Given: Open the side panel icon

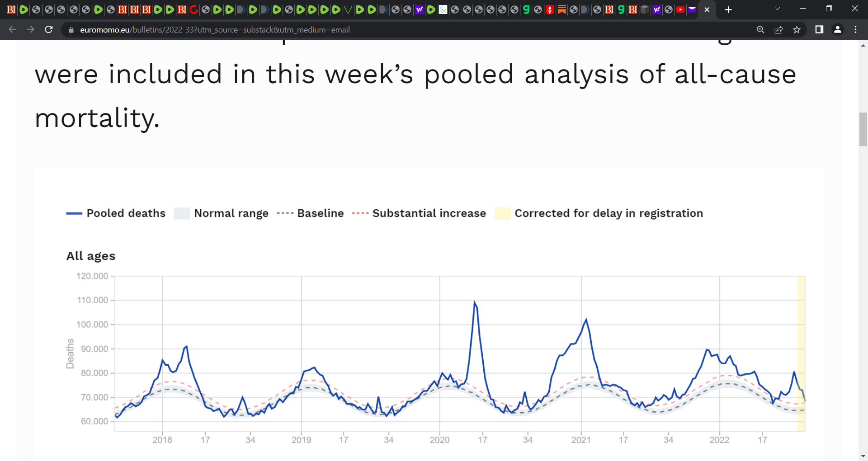Looking at the screenshot, I should point(819,29).
